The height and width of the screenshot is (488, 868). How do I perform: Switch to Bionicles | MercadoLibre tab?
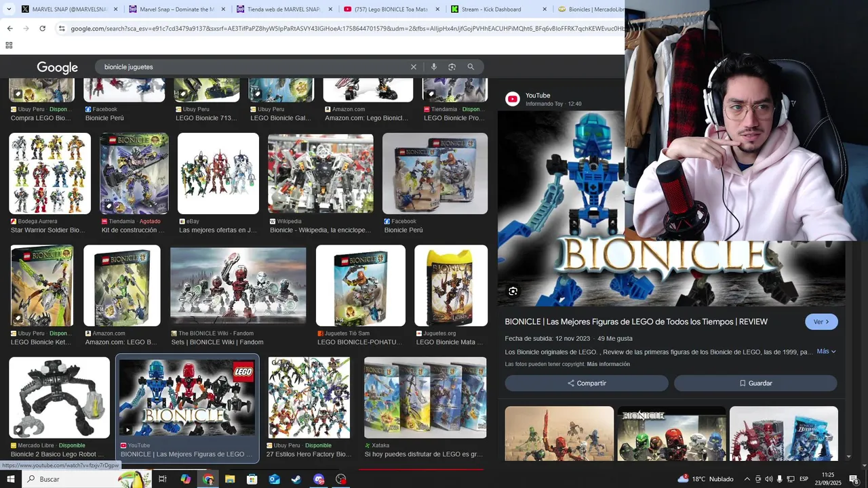[x=590, y=9]
